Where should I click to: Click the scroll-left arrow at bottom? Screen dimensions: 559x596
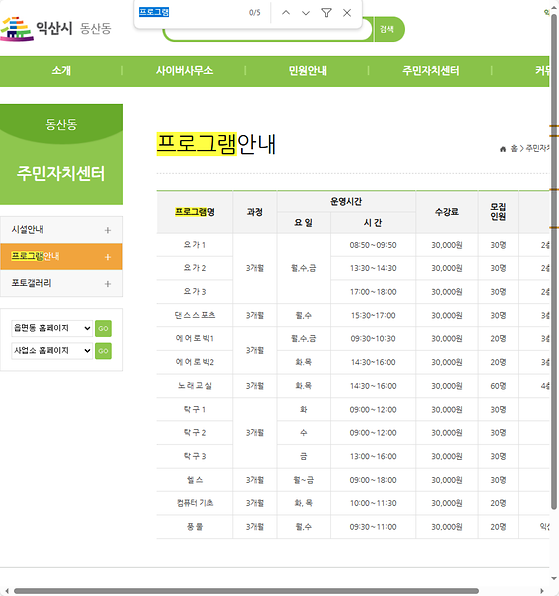tap(6, 591)
